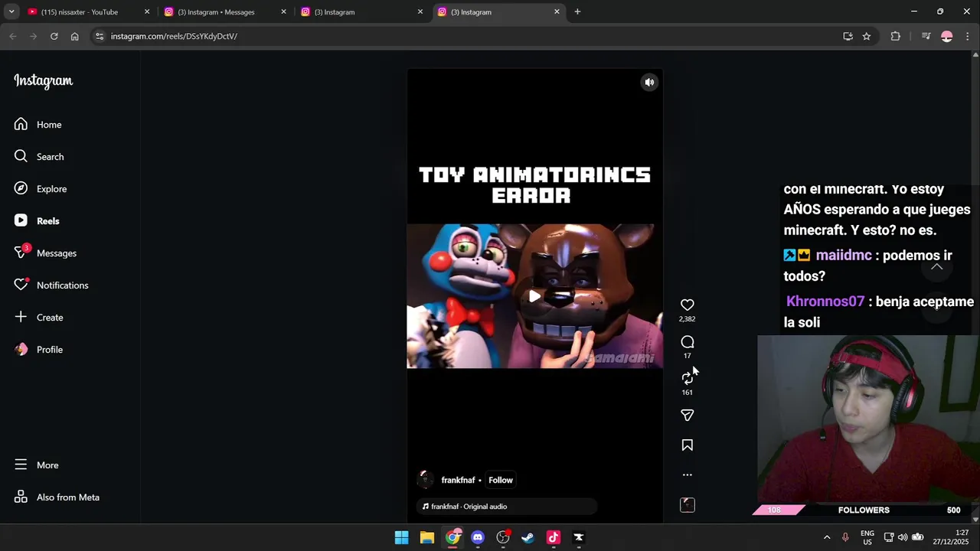Open the Notifications heart icon

(x=21, y=285)
